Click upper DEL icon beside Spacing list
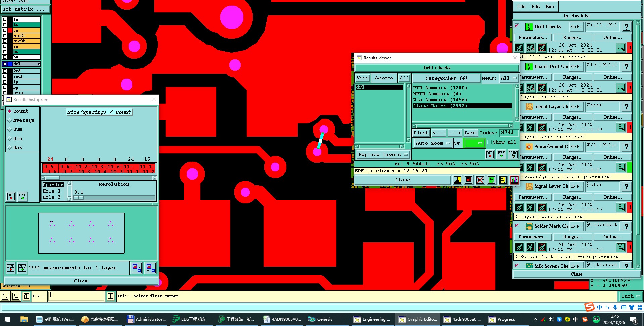Image resolution: width=644 pixels, height=326 pixels. (x=11, y=196)
